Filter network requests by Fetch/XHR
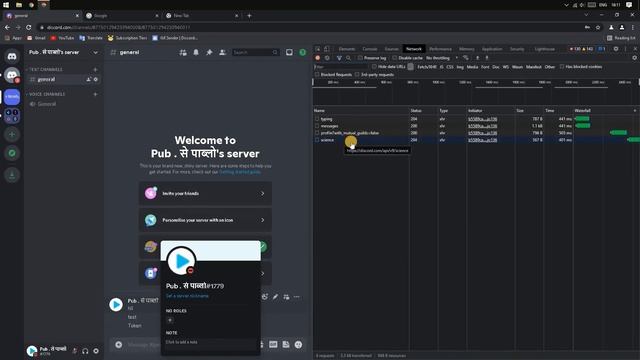Image resolution: width=640 pixels, height=360 pixels. click(427, 67)
